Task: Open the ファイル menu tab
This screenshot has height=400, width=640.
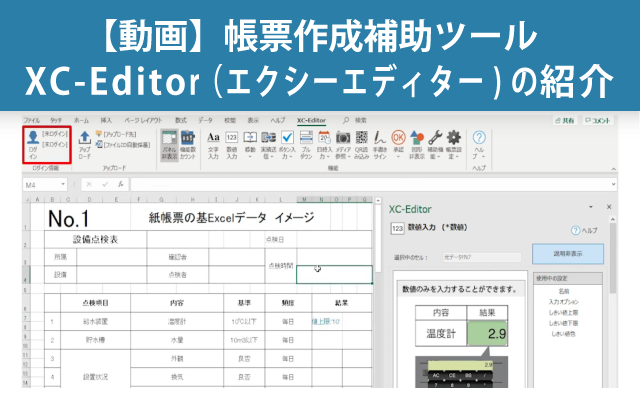Action: point(31,120)
